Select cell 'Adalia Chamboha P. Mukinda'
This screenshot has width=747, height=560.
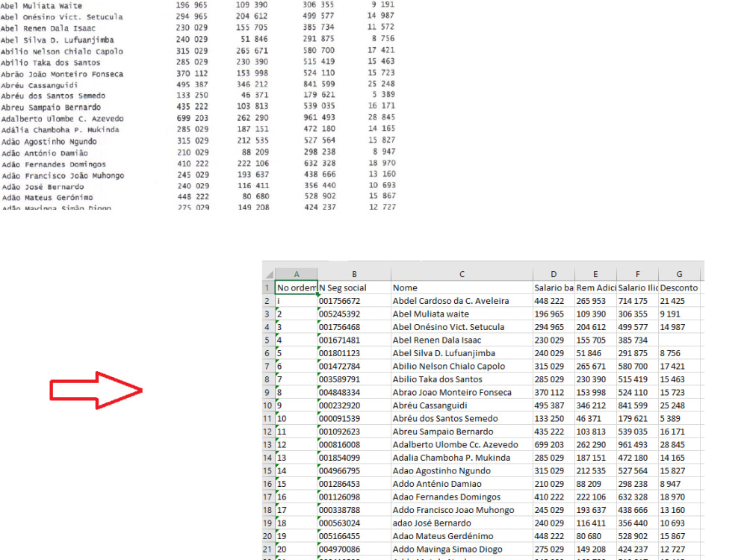(462, 458)
